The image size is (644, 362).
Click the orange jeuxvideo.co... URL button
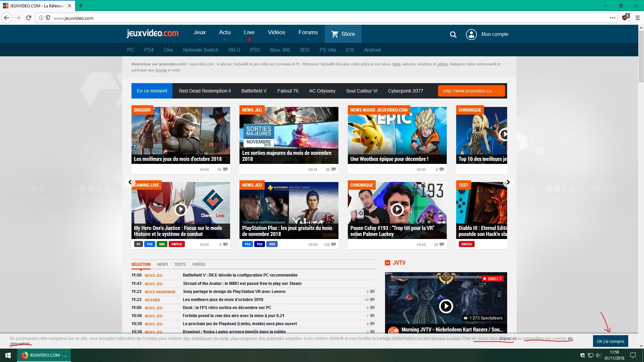471,91
